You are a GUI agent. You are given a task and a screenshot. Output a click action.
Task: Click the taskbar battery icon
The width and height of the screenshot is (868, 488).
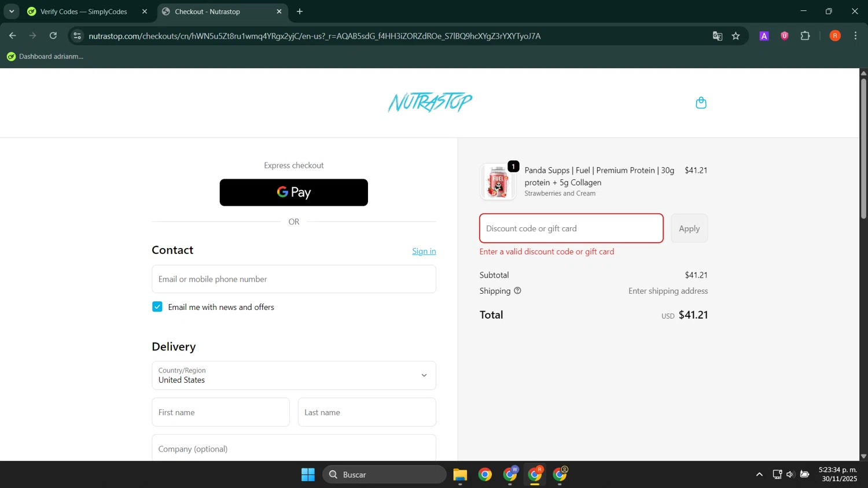[x=804, y=475]
